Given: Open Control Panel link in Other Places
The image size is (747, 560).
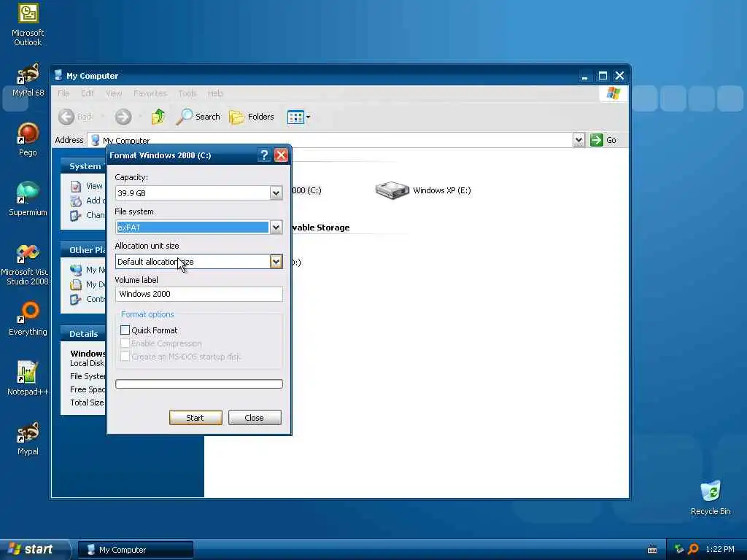Looking at the screenshot, I should pyautogui.click(x=88, y=299).
